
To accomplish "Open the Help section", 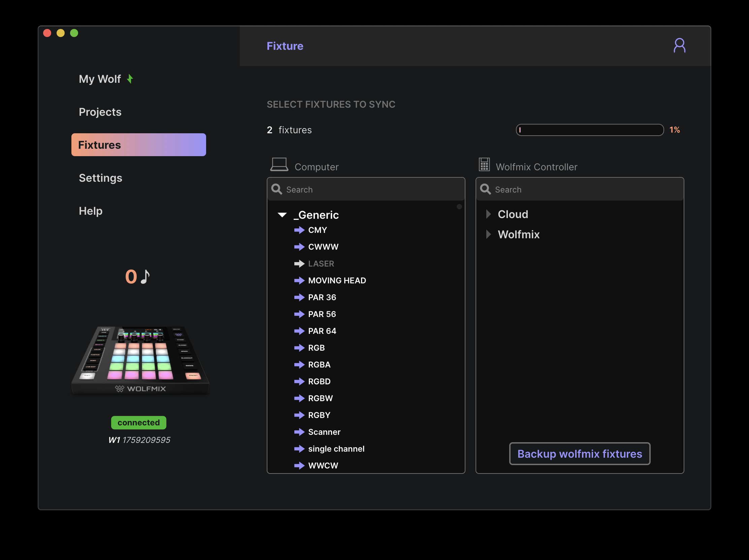I will tap(90, 211).
